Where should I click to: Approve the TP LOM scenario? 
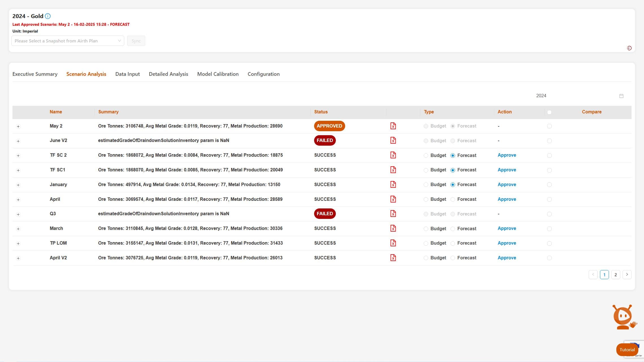(x=507, y=243)
